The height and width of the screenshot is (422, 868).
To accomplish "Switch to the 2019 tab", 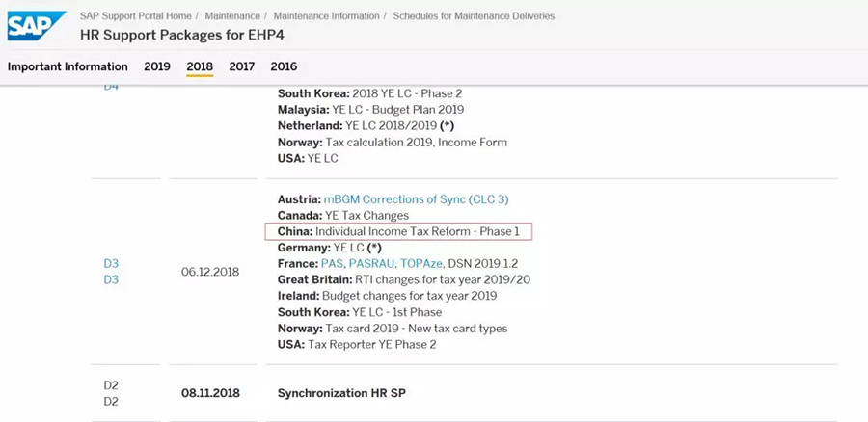I will (157, 66).
